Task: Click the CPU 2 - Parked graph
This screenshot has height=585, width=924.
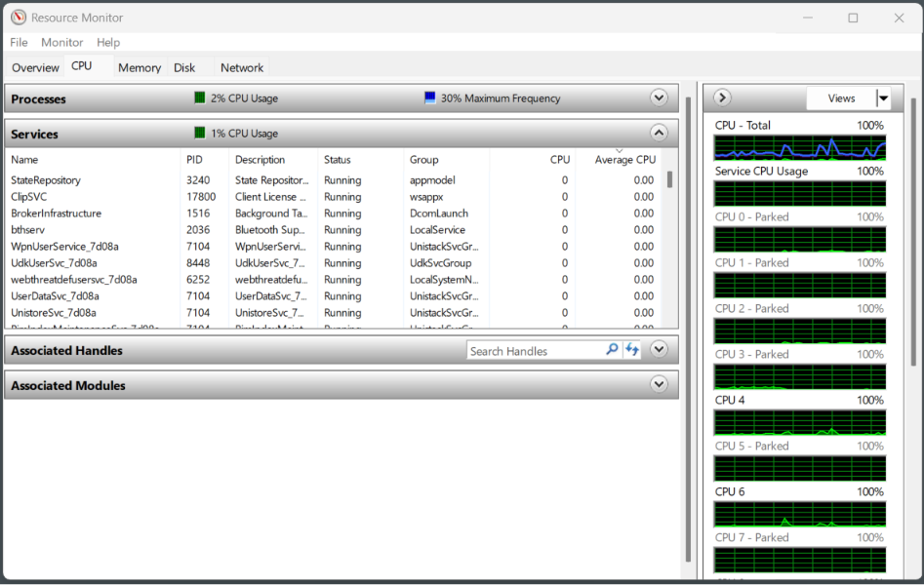Action: 800,331
